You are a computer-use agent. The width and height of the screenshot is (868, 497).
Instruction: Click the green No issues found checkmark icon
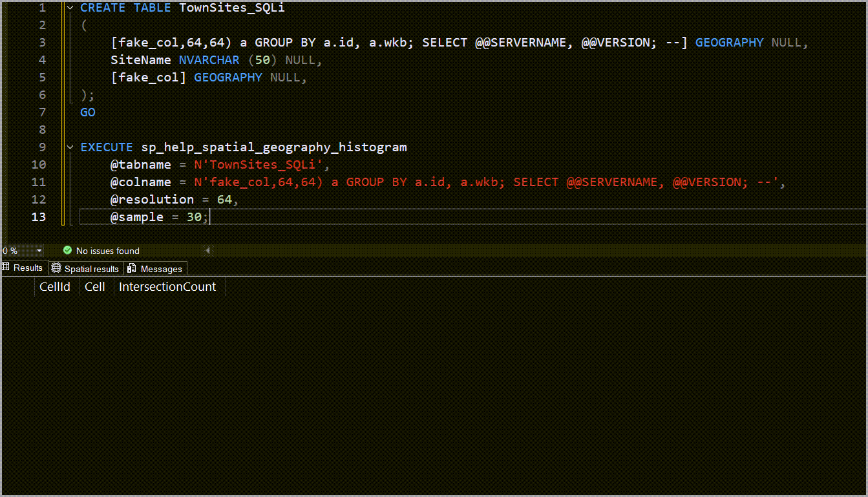click(67, 250)
